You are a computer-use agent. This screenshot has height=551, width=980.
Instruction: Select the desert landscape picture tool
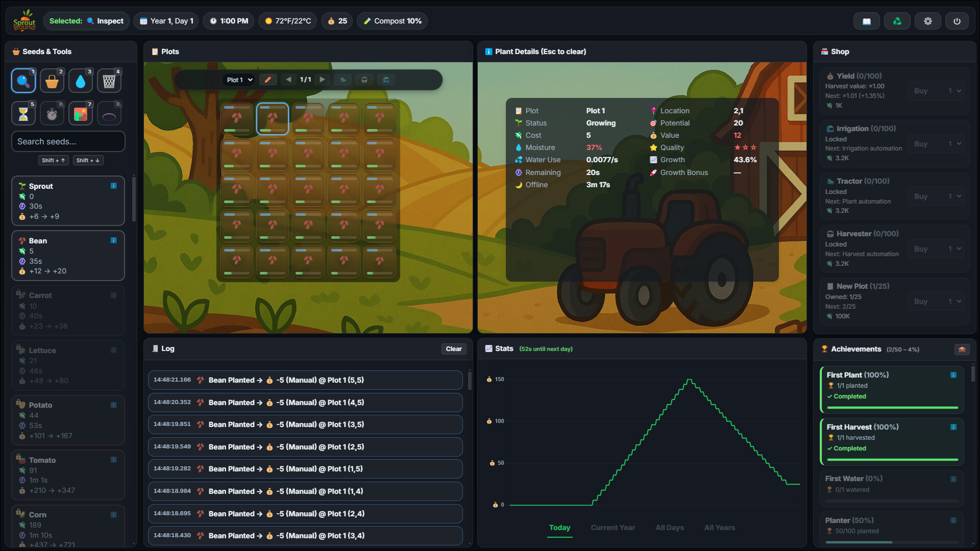tap(80, 114)
